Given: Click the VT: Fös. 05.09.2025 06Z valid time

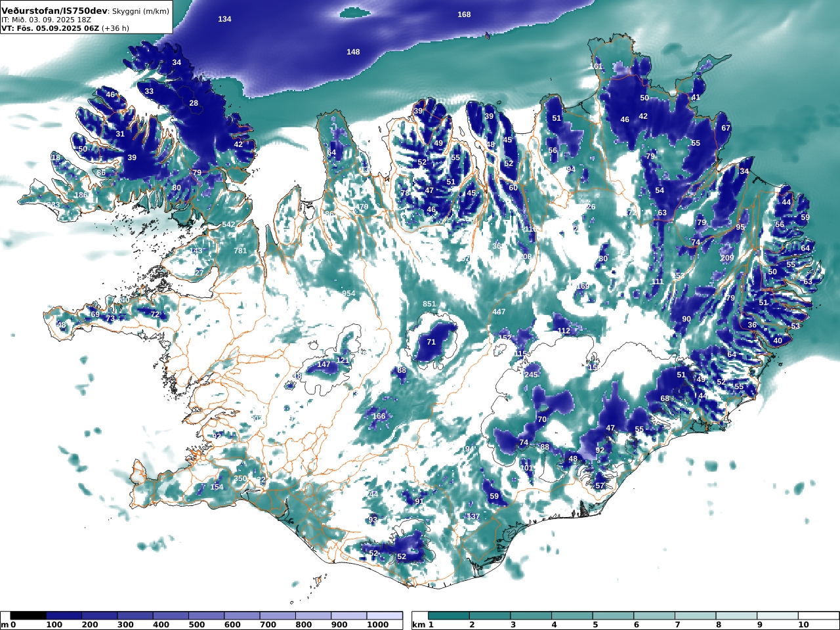Looking at the screenshot, I should (x=51, y=28).
